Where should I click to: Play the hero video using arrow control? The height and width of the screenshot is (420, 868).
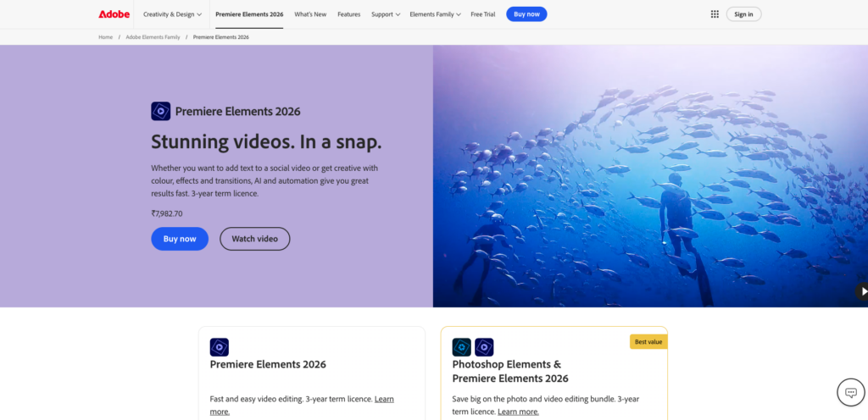point(862,291)
